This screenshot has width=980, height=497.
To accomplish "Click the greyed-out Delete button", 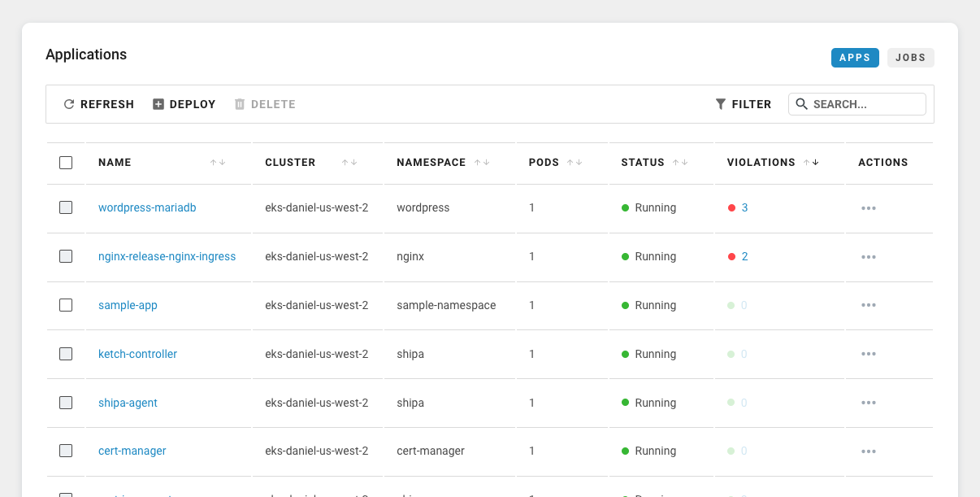I will point(265,104).
